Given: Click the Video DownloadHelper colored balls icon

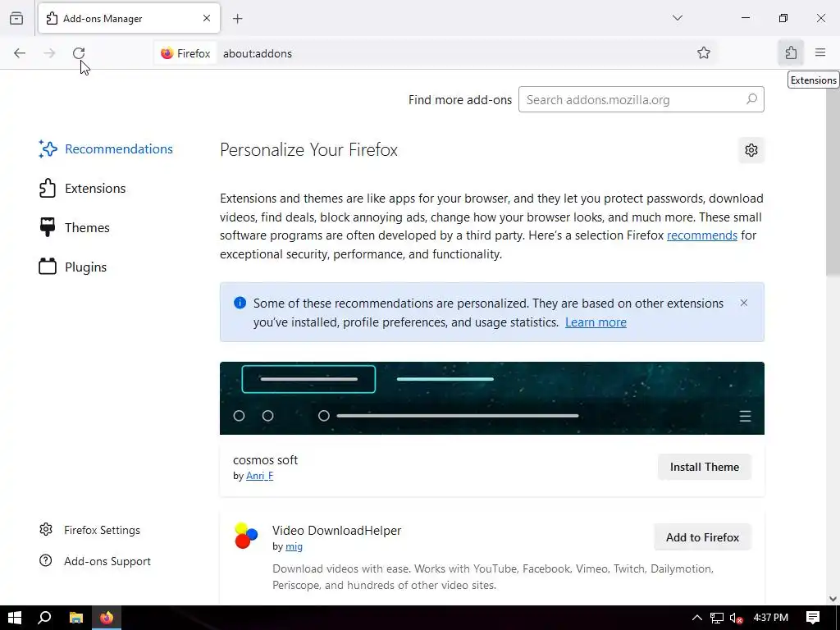Looking at the screenshot, I should pyautogui.click(x=246, y=536).
